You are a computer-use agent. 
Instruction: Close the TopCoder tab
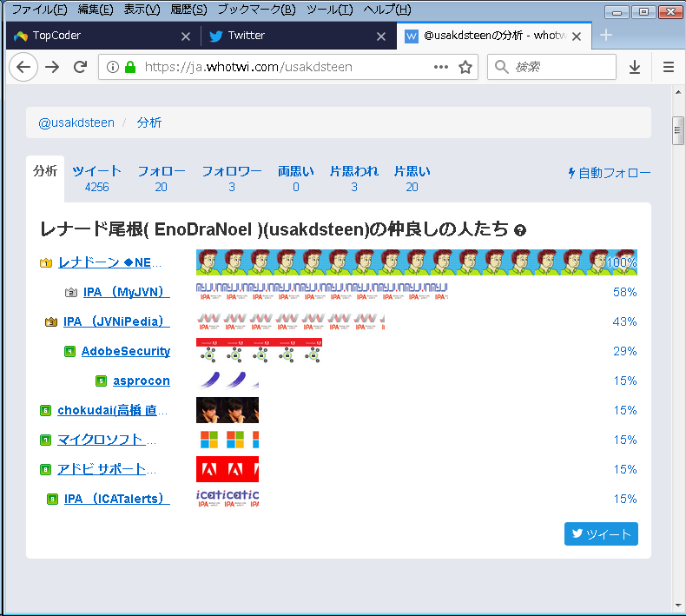pos(186,36)
